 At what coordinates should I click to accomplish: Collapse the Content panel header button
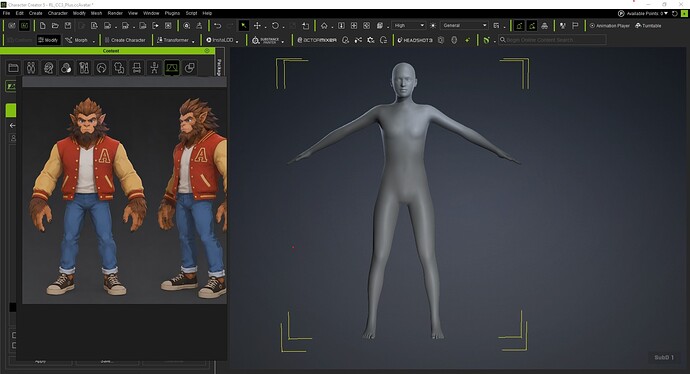click(207, 51)
